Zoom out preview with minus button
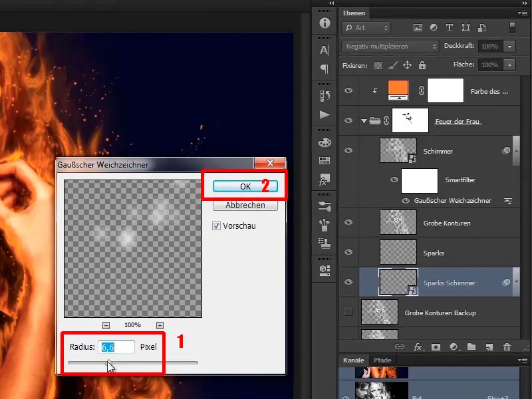The image size is (532, 399). [106, 325]
